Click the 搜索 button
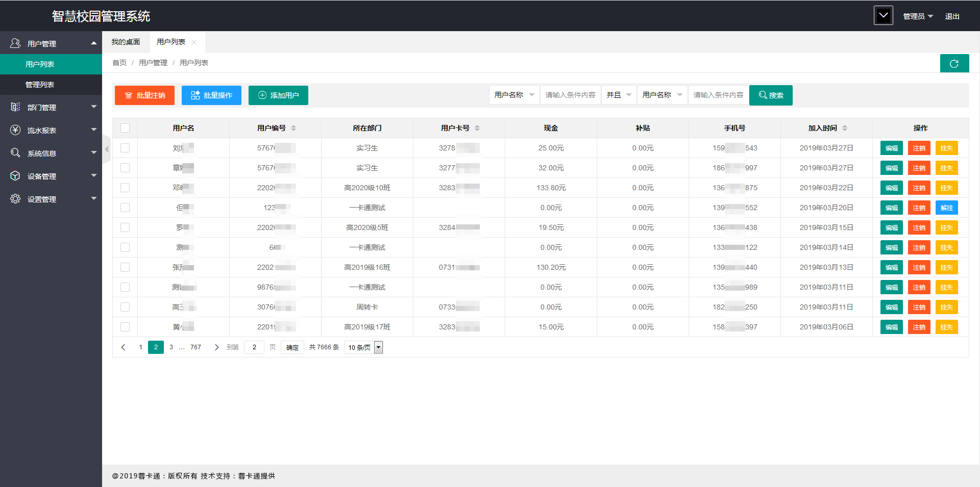Screen dimensions: 980x487 coord(771,95)
